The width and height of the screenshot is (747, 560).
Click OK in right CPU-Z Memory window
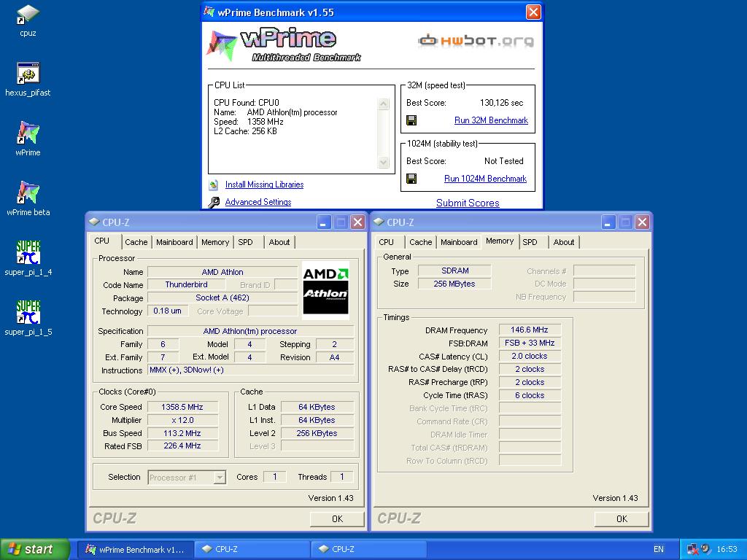tap(622, 519)
